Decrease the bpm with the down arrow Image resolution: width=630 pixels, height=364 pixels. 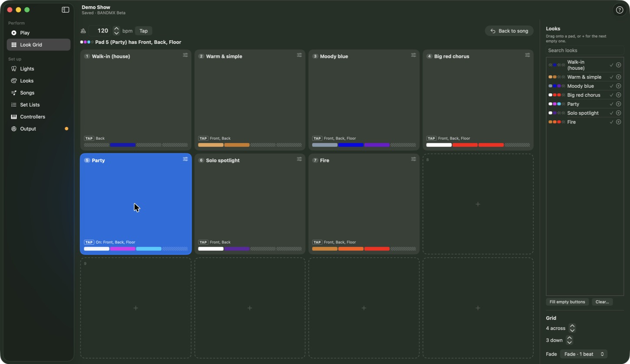(116, 33)
